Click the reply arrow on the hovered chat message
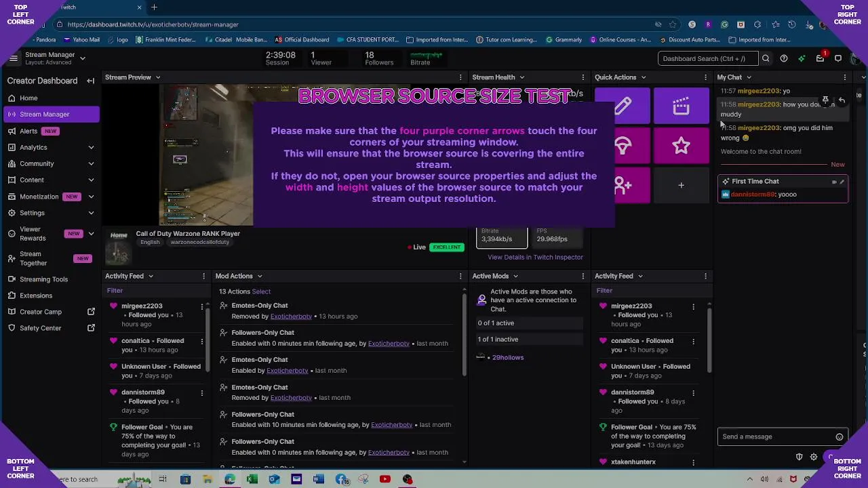Viewport: 868px width, 488px height. click(x=842, y=100)
